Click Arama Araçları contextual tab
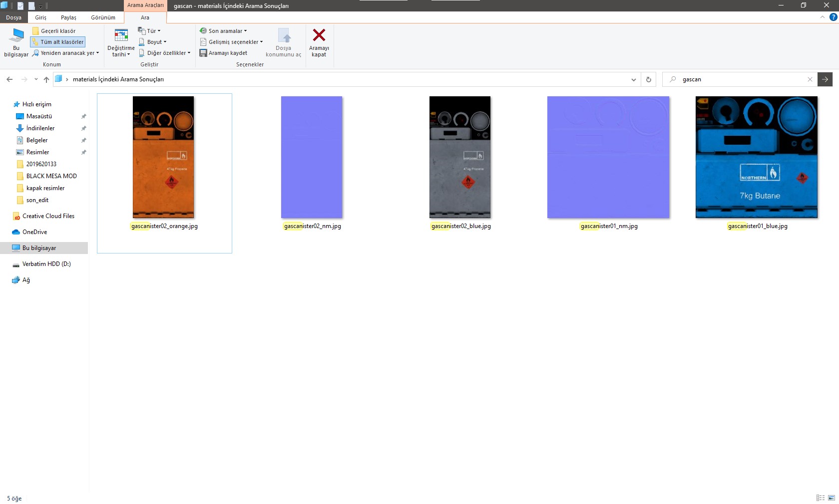Screen dimensions: 839x504 coord(145,5)
